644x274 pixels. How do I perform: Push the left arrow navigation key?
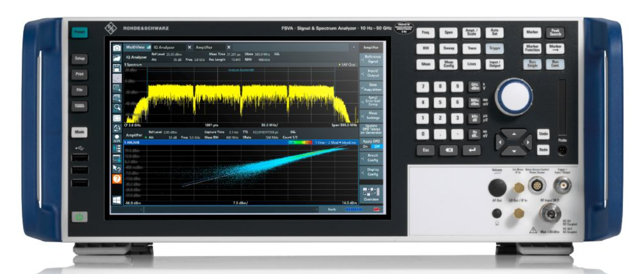click(x=500, y=142)
